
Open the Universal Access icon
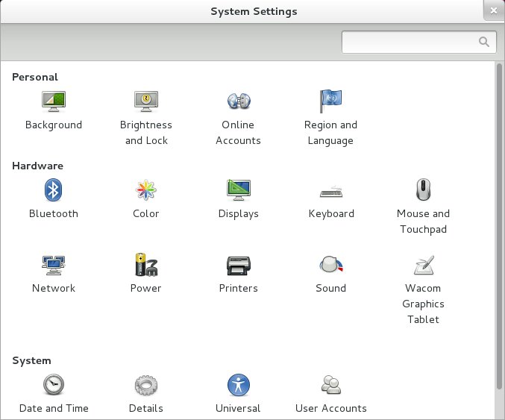[x=239, y=385]
